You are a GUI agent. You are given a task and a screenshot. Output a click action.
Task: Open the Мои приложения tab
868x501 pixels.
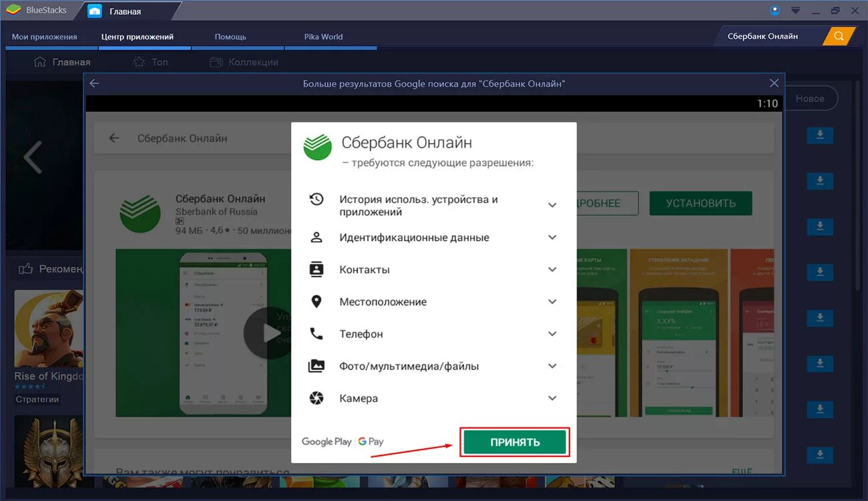tap(45, 37)
